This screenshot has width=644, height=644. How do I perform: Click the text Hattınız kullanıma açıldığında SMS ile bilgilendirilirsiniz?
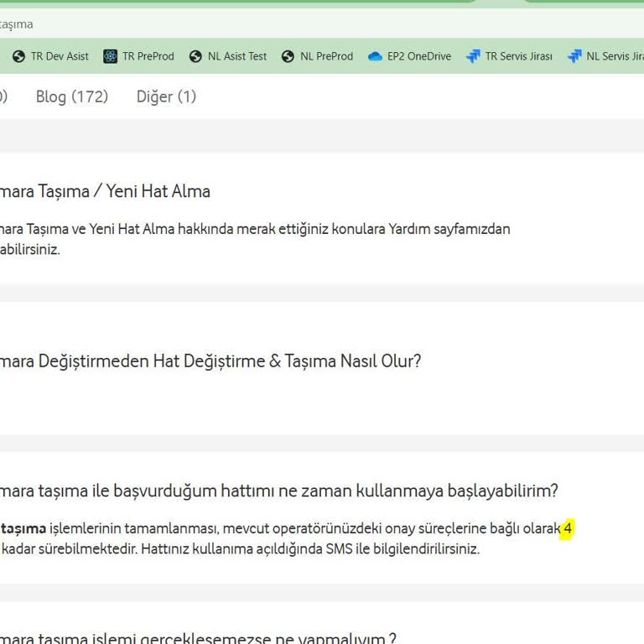pos(310,549)
